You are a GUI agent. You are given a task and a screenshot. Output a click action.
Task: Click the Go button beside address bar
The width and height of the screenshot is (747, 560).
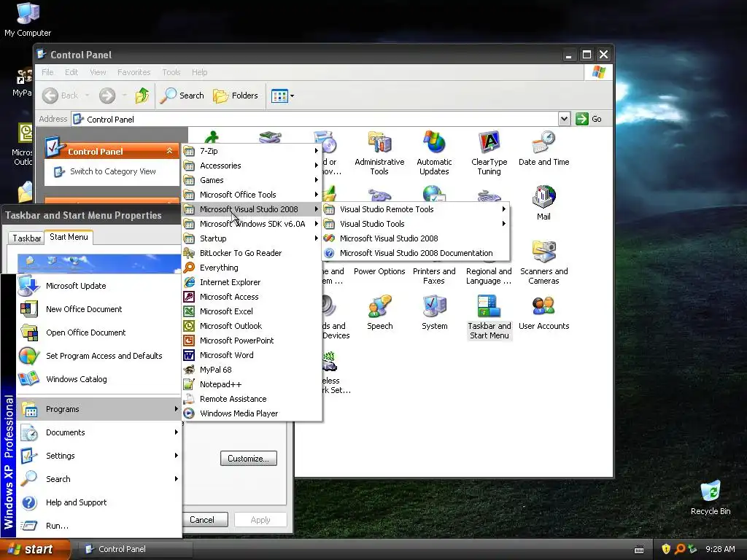[x=589, y=119]
